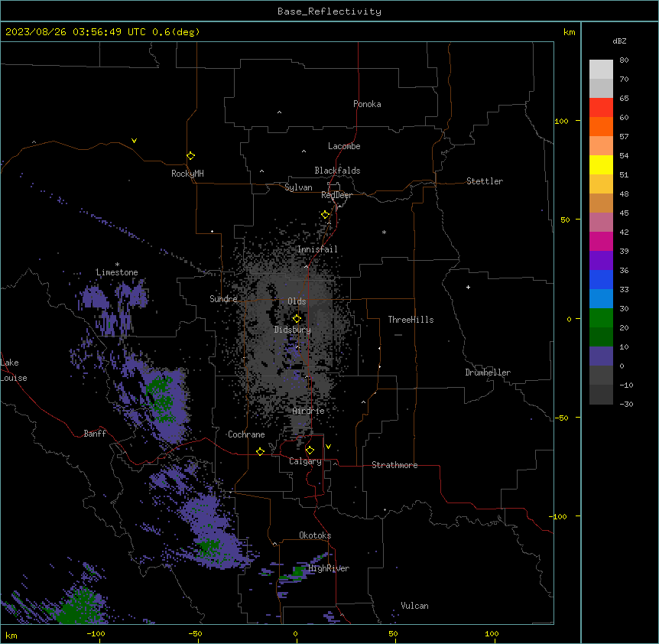Click the dBZ legend heading
659x644 pixels.
coord(619,41)
